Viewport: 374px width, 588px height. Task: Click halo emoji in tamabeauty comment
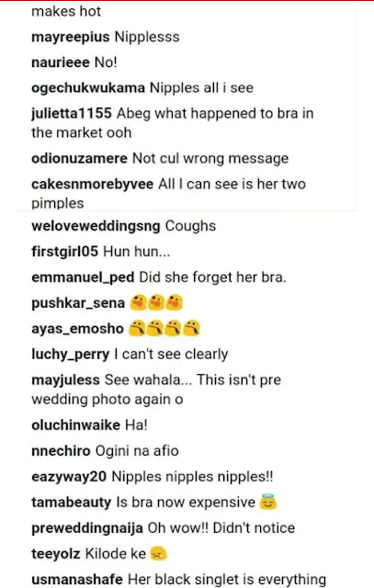point(268,503)
